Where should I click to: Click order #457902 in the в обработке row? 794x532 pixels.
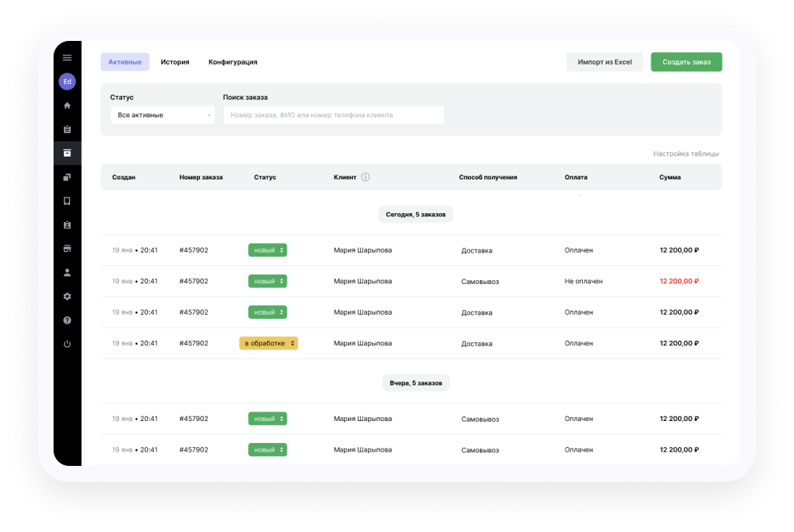[194, 343]
